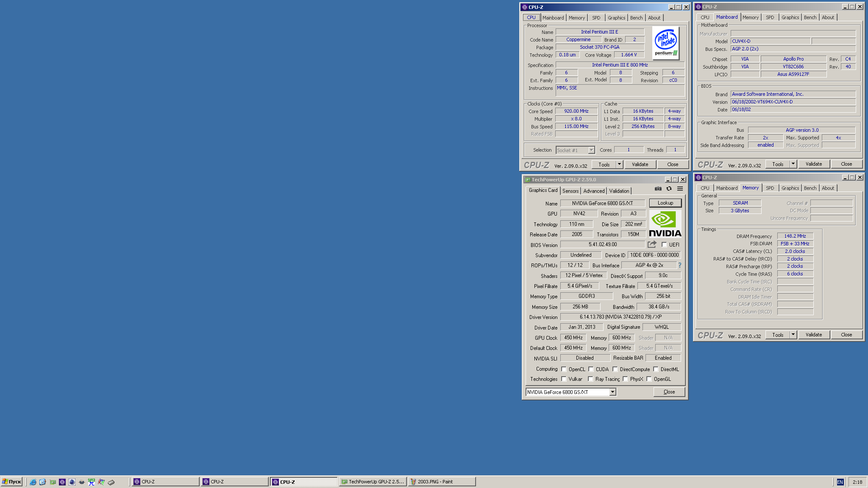This screenshot has width=868, height=488.
Task: Click the GPU-Z title bar icon
Action: 528,180
